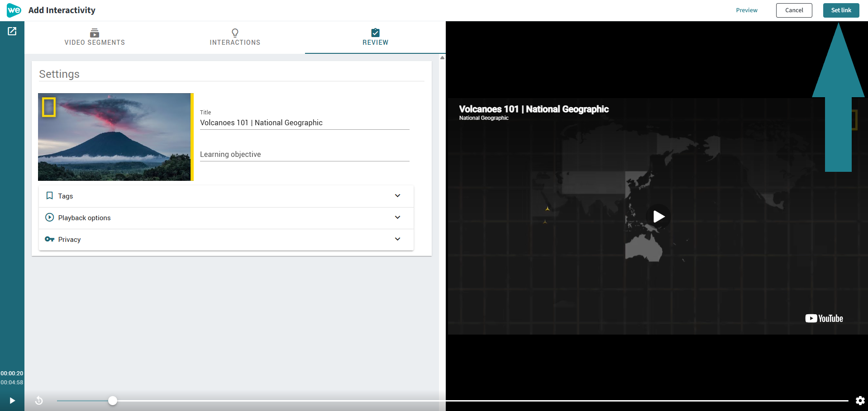Click the Video Segments tab icon
This screenshot has height=411, width=868.
tap(95, 33)
